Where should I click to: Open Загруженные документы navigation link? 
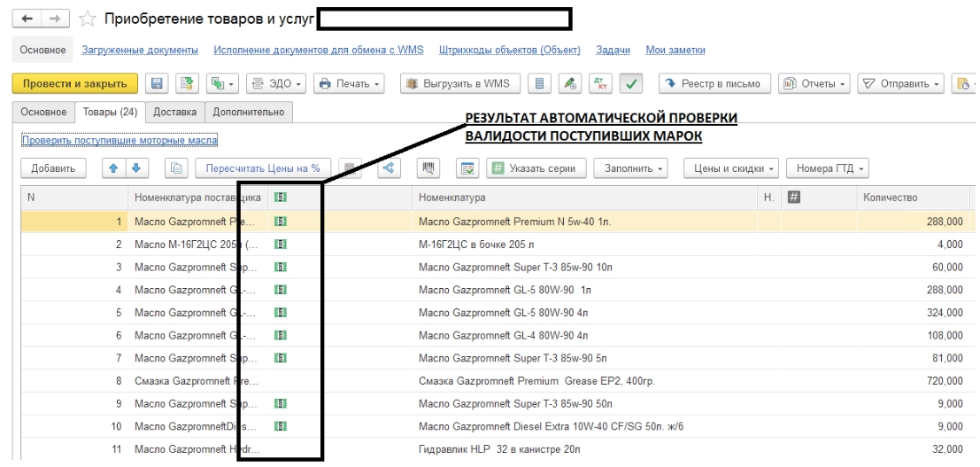[140, 51]
